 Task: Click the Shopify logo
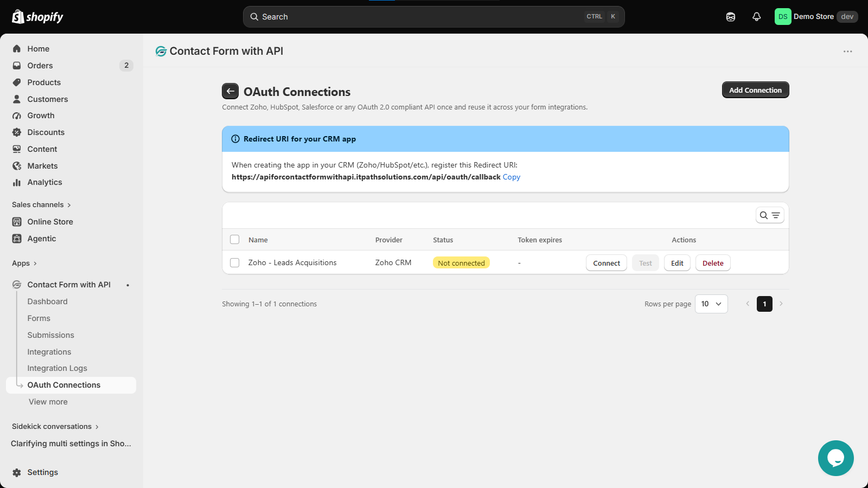point(37,17)
